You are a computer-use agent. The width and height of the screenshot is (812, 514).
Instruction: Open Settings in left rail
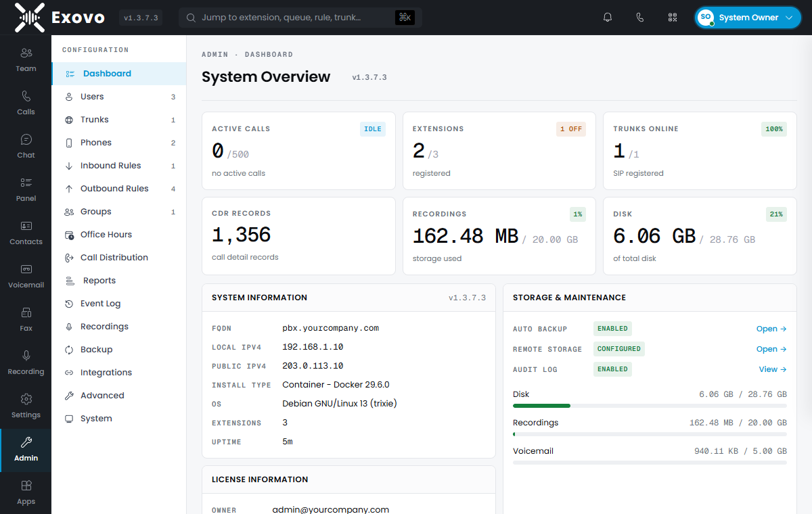click(26, 406)
